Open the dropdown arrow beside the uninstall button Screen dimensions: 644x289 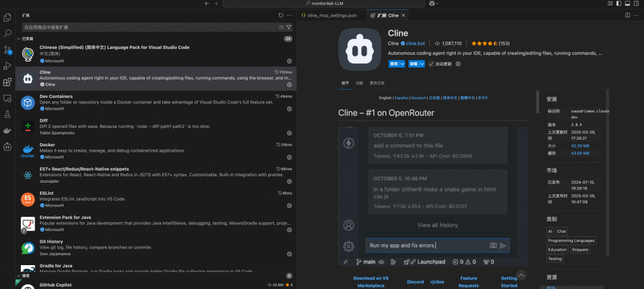[422, 64]
